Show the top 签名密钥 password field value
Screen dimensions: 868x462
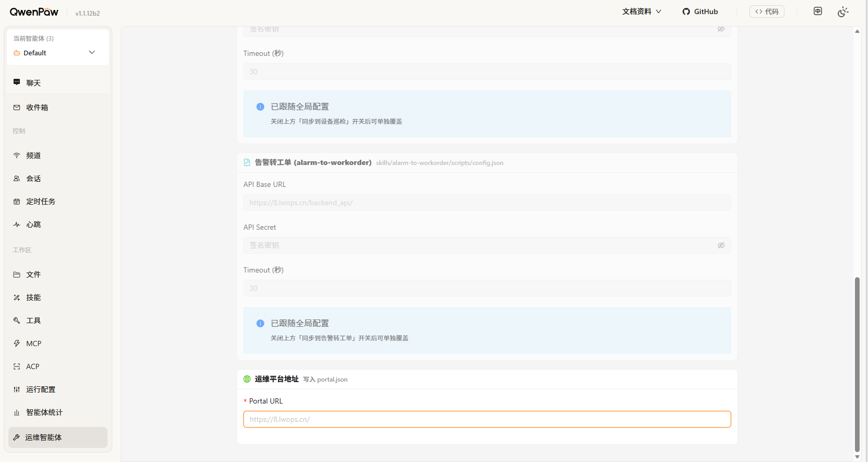(721, 29)
